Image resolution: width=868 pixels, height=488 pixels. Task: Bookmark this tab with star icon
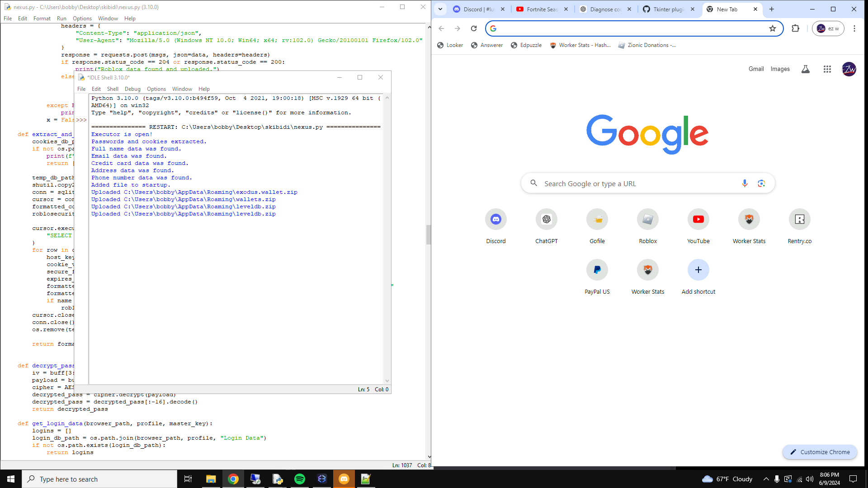click(x=773, y=28)
